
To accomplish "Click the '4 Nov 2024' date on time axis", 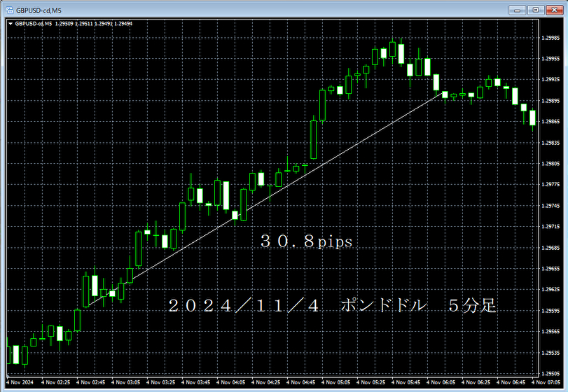I will click(x=20, y=382).
